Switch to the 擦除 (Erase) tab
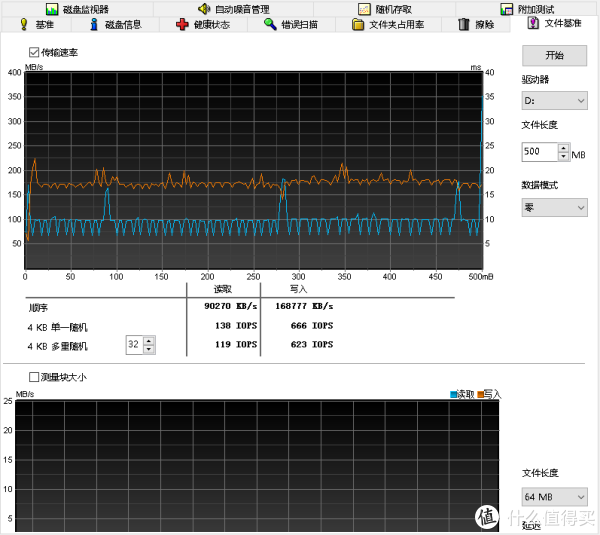This screenshot has width=600, height=535. click(475, 24)
